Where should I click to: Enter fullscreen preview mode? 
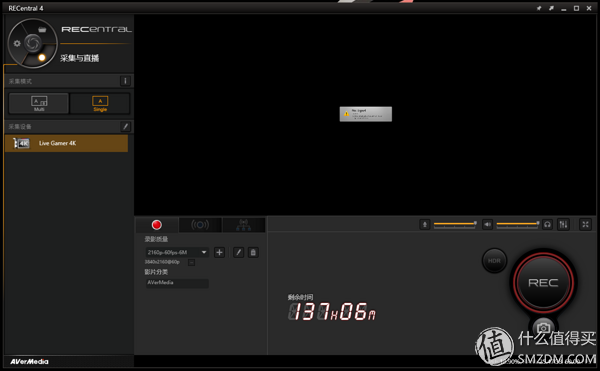pyautogui.click(x=585, y=225)
